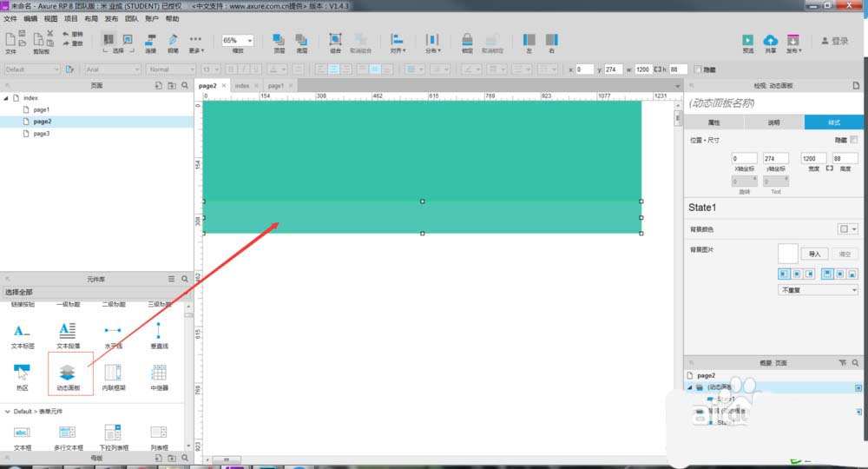Switch to the index canvas tab

coord(242,86)
